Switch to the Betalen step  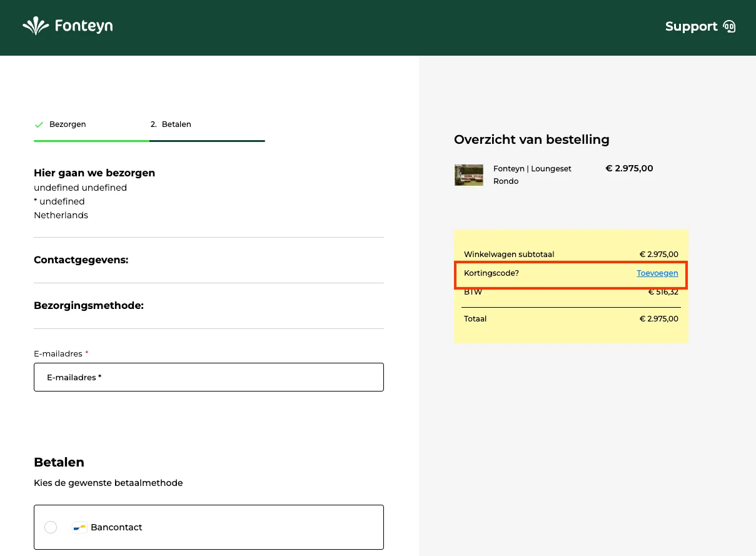171,124
